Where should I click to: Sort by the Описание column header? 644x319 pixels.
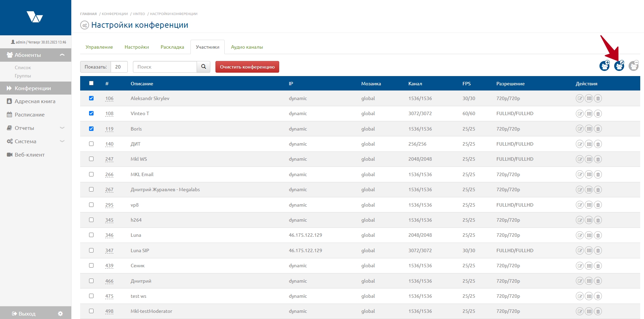[x=142, y=84]
